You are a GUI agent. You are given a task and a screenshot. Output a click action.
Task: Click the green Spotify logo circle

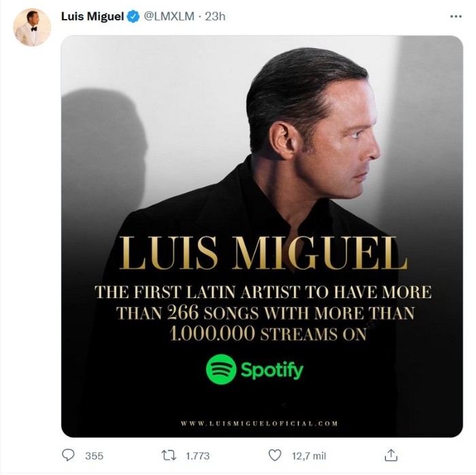point(220,370)
